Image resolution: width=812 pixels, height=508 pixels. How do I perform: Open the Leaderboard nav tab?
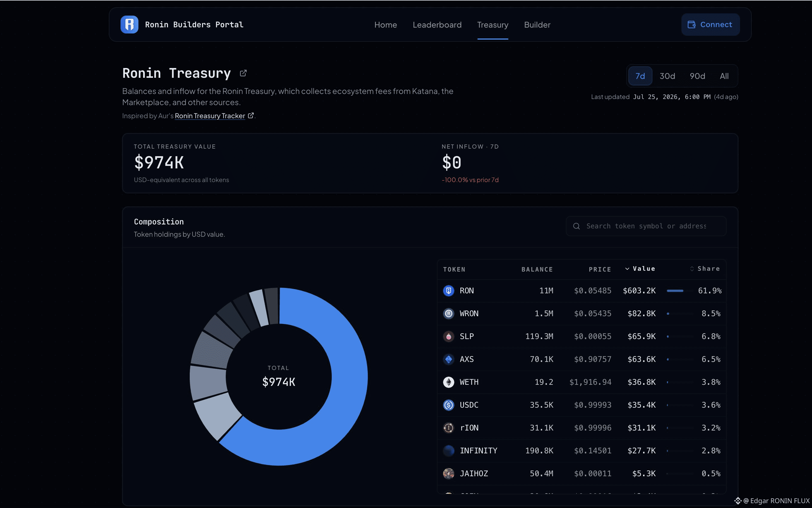(437, 25)
